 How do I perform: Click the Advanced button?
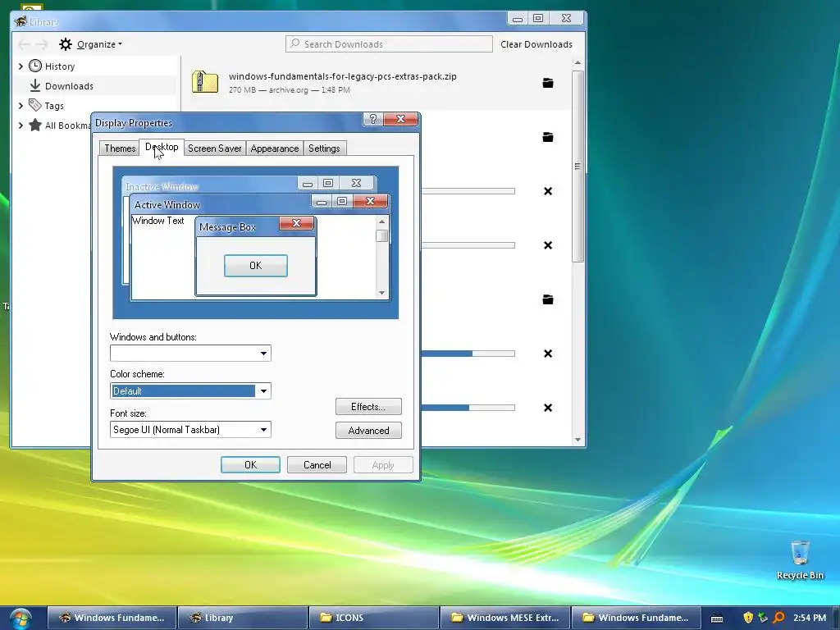click(x=368, y=430)
